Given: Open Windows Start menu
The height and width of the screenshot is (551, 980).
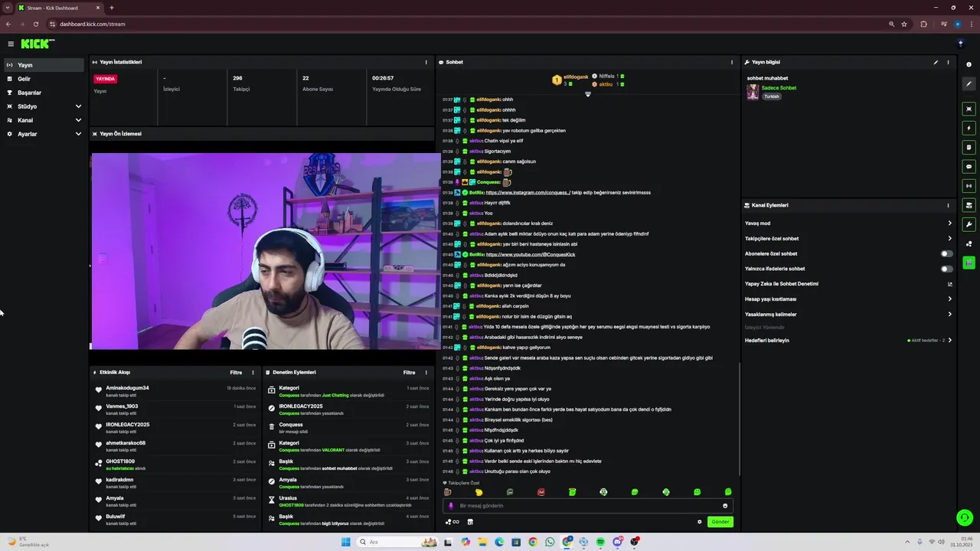Looking at the screenshot, I should pos(345,542).
